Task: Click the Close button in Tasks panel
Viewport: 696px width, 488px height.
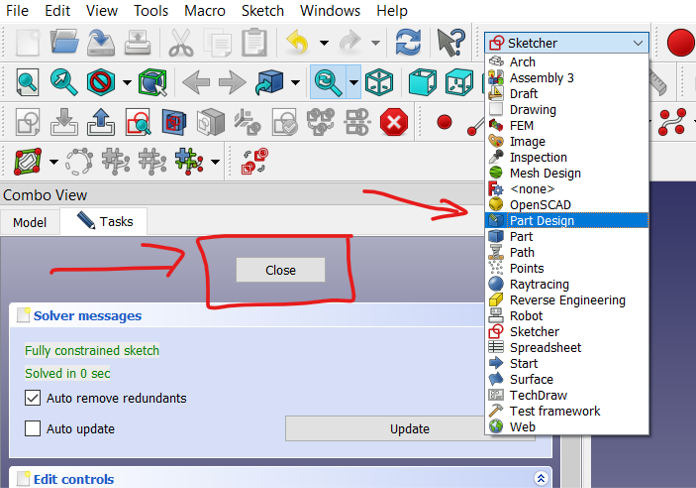Action: pyautogui.click(x=281, y=270)
